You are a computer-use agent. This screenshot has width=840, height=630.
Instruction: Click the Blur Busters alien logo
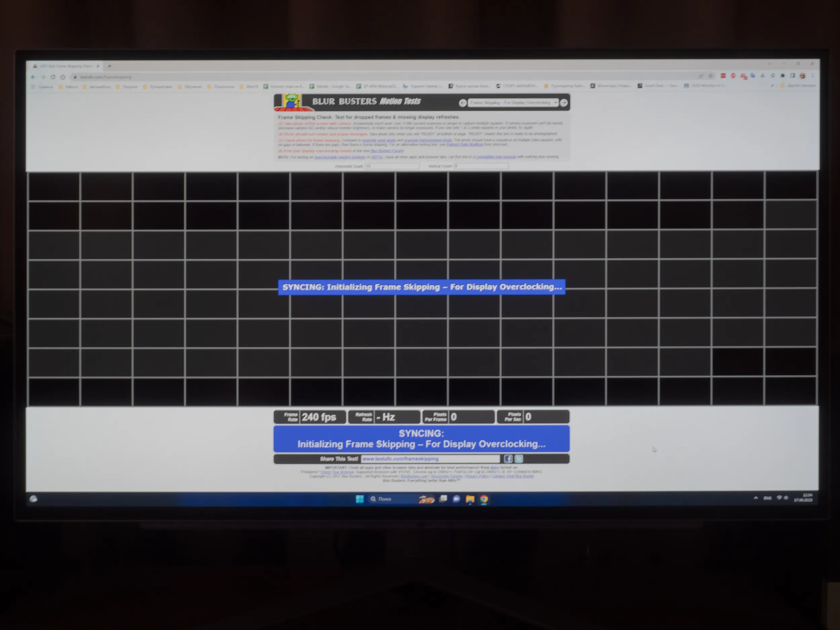[292, 102]
